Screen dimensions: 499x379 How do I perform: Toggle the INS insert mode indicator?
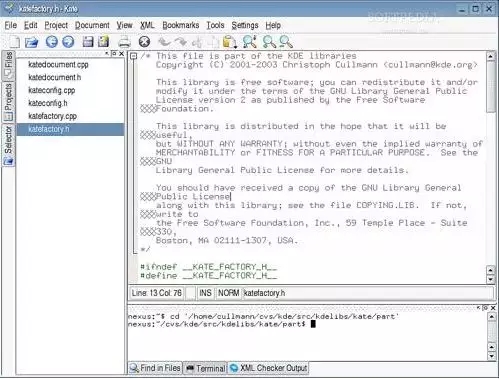(205, 293)
